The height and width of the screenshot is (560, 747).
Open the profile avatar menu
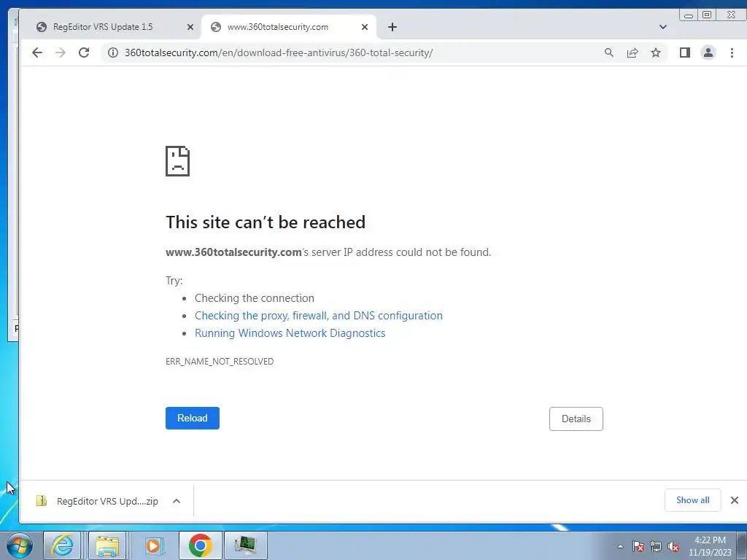(708, 52)
